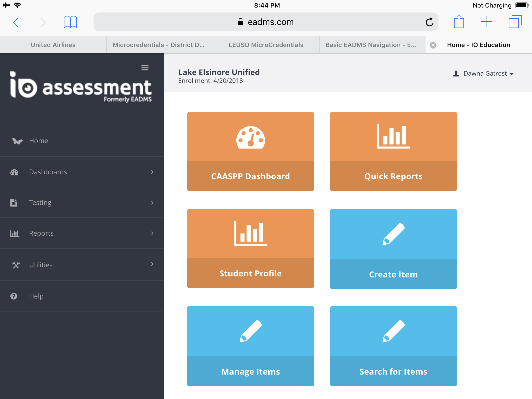Expand the Dashboards sidebar menu
The height and width of the screenshot is (399, 532).
coord(82,172)
